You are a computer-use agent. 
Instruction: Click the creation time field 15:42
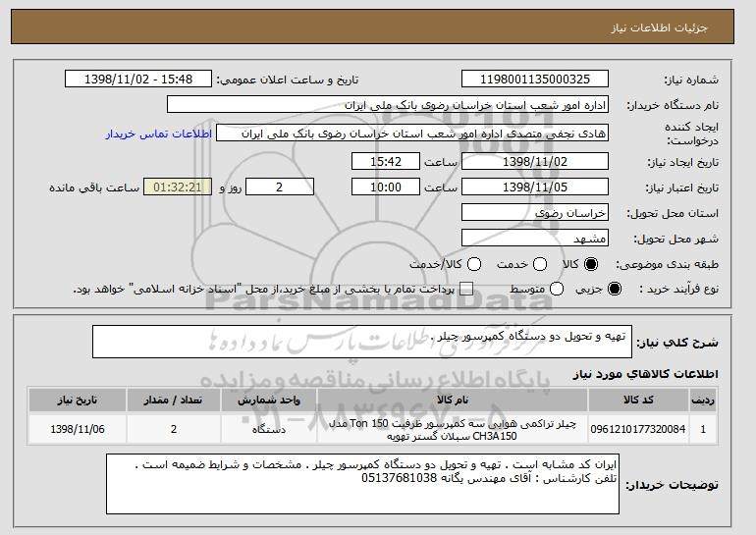pyautogui.click(x=386, y=161)
